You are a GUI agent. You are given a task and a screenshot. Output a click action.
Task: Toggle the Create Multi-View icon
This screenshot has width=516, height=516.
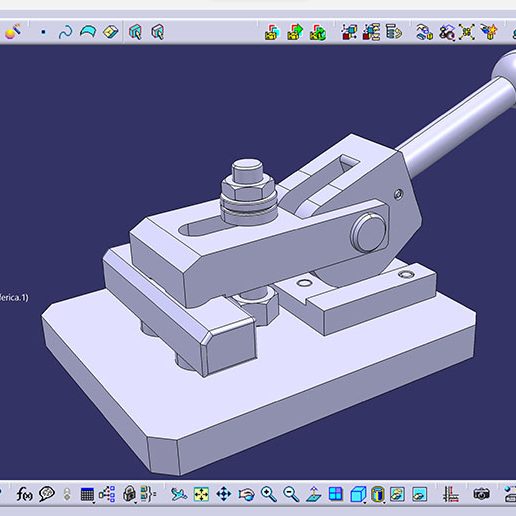click(336, 494)
